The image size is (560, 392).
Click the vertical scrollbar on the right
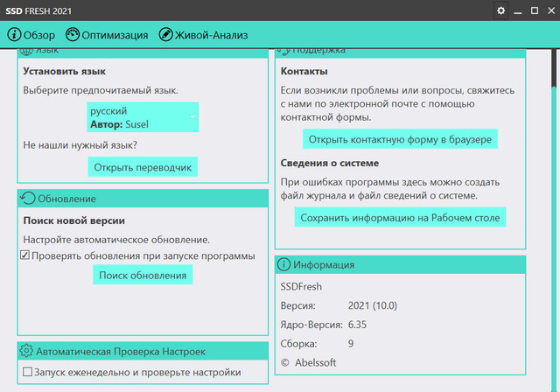pos(555,219)
